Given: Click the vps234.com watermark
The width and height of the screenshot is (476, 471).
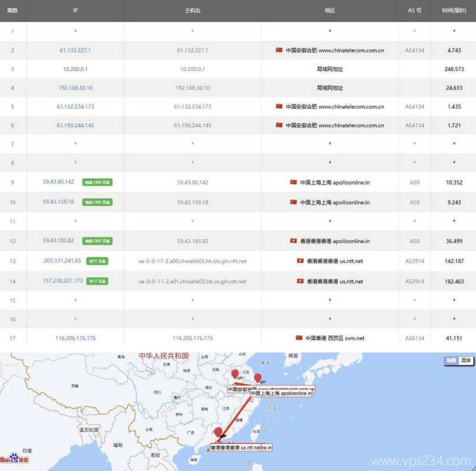Looking at the screenshot, I should (x=422, y=461).
